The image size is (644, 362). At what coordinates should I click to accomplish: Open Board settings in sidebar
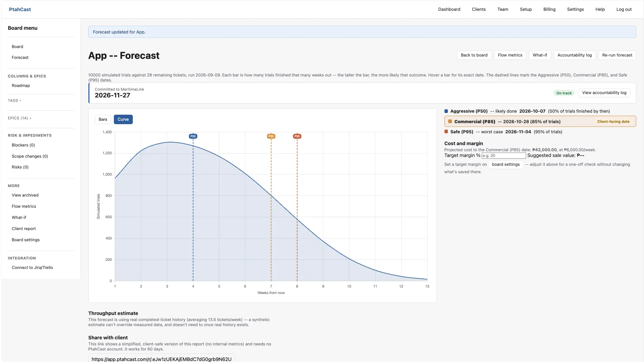(x=25, y=240)
